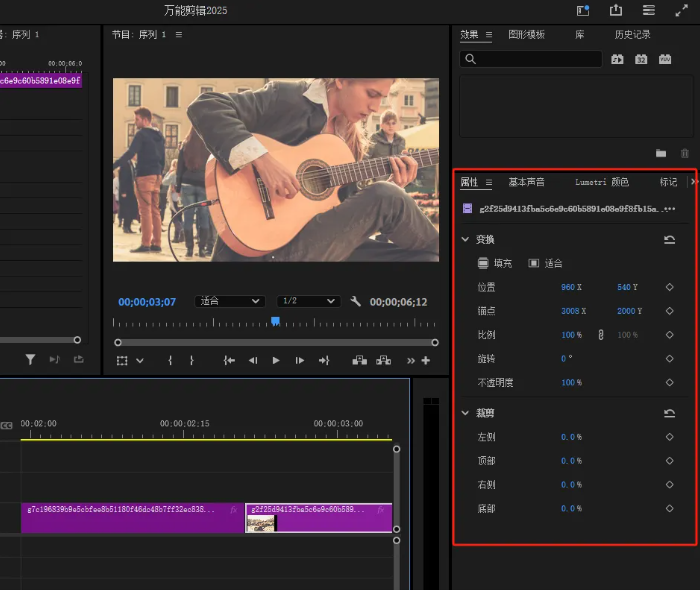This screenshot has width=700, height=590.
Task: Open the 1/2 playback resolution dropdown
Action: pos(308,301)
